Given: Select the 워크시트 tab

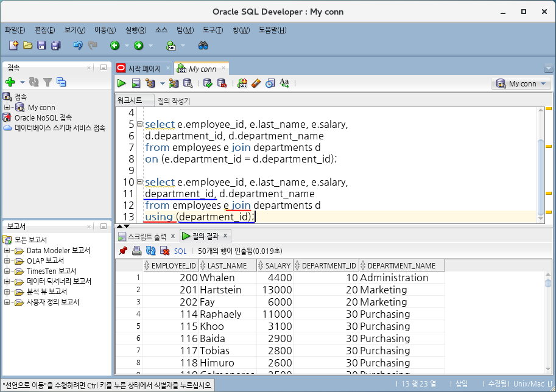Looking at the screenshot, I should click(x=130, y=100).
